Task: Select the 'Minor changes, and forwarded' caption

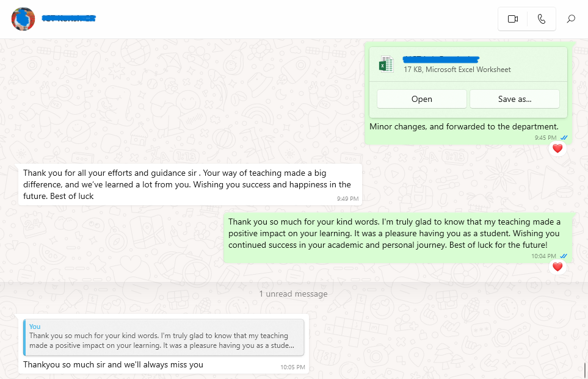Action: pos(464,127)
